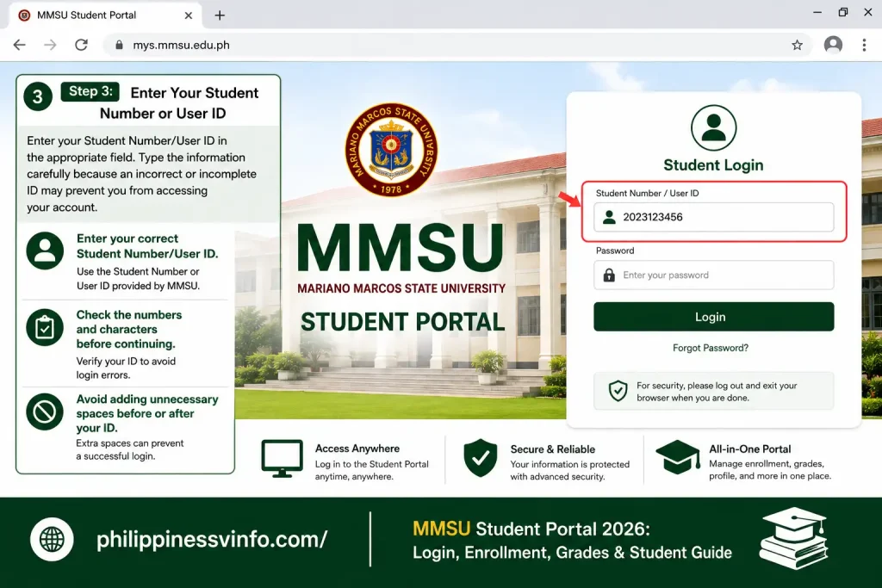Click the user icon beside Enter your correct ID
The width and height of the screenshot is (882, 588).
(x=45, y=251)
